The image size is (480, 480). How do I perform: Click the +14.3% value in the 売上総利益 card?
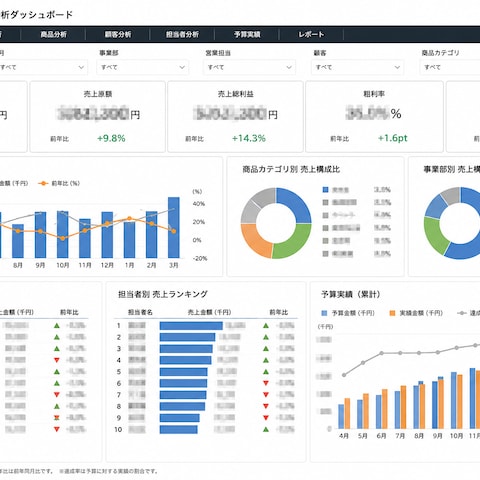click(249, 138)
